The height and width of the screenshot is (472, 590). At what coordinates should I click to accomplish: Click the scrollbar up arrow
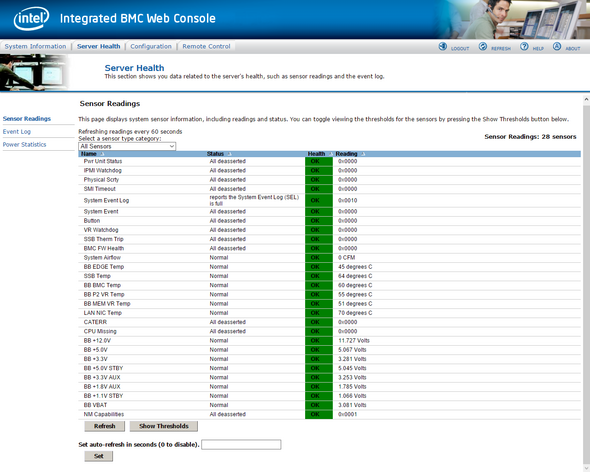(x=586, y=99)
